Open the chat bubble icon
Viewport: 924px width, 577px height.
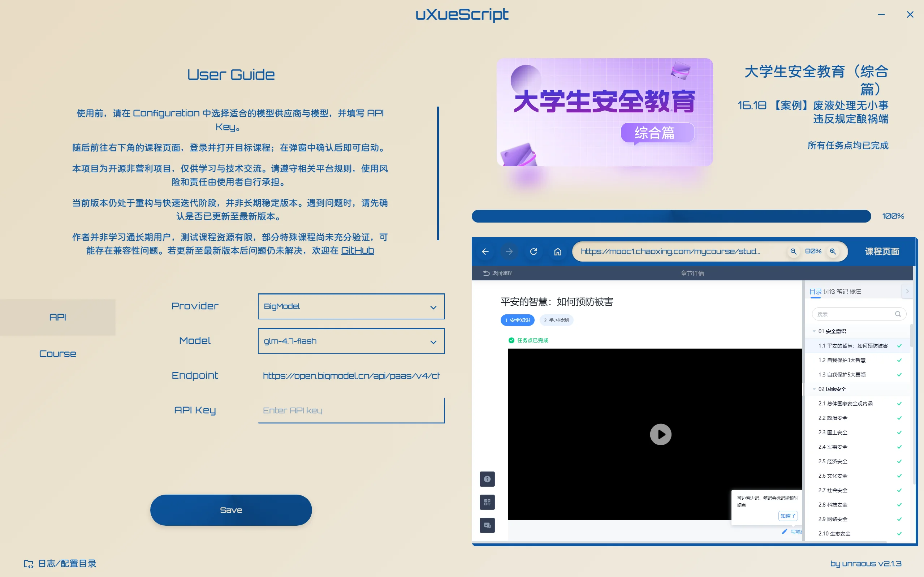point(487,525)
